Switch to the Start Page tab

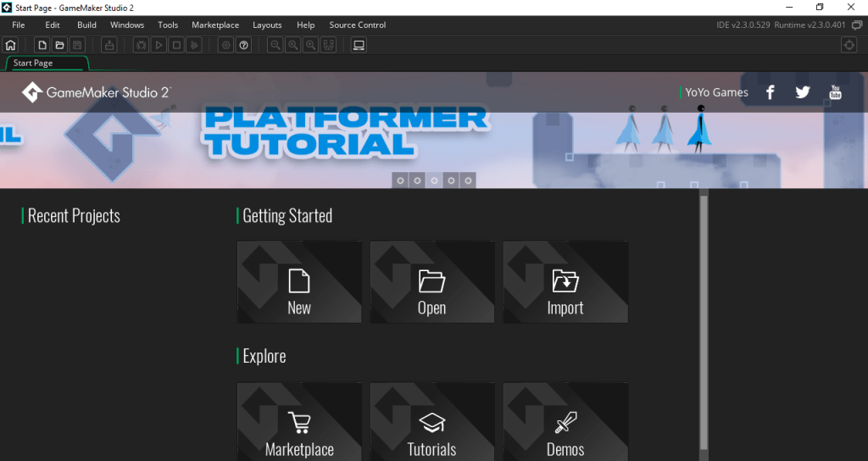[34, 63]
